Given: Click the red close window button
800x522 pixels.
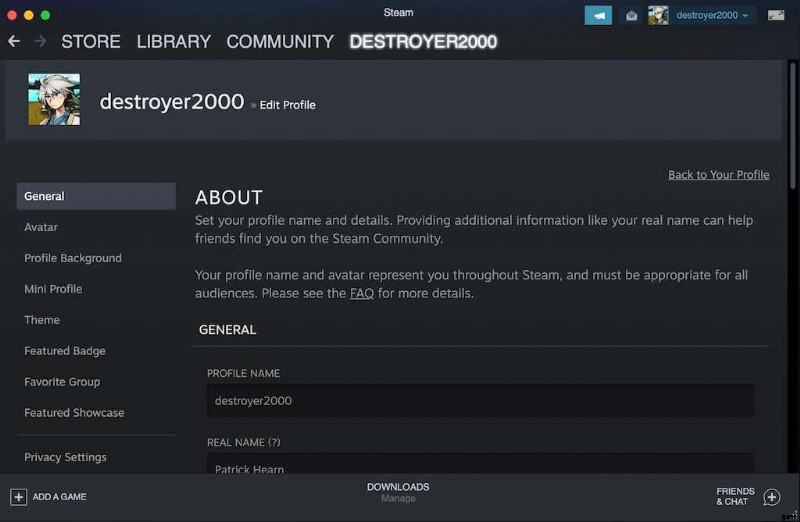Looking at the screenshot, I should pyautogui.click(x=12, y=15).
